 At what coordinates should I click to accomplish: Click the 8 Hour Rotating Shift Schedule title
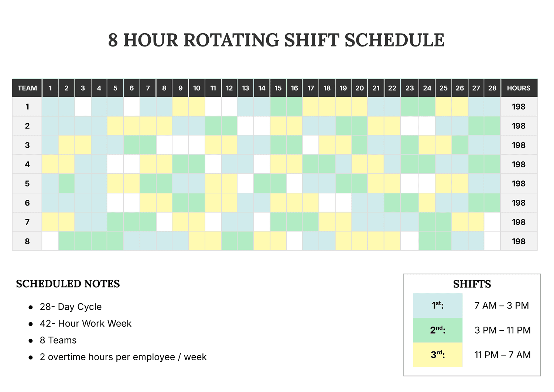276,40
